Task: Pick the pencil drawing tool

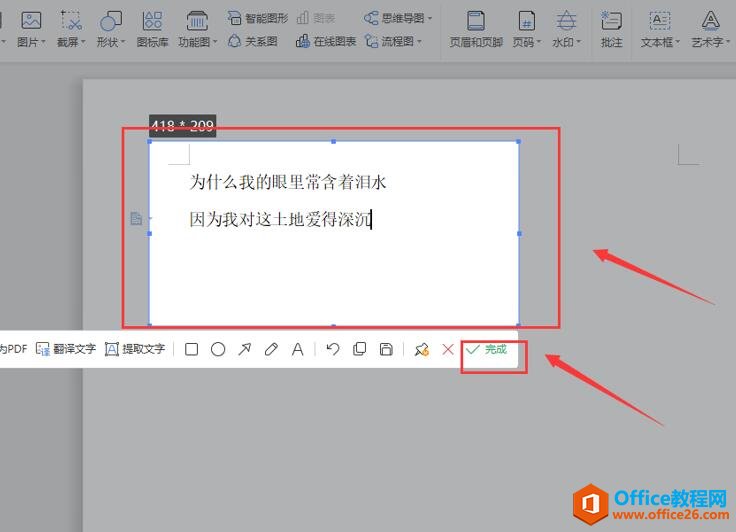Action: (271, 349)
